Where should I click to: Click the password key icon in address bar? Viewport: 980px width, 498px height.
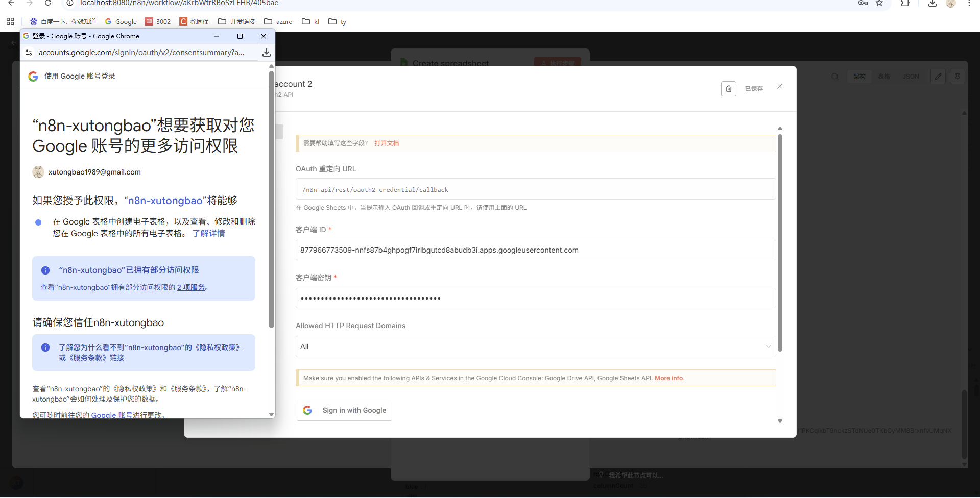coord(863,3)
